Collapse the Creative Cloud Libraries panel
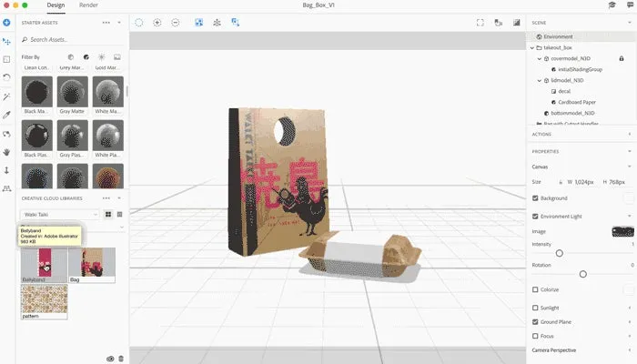Screen dimensions: 637x364 (x=119, y=198)
